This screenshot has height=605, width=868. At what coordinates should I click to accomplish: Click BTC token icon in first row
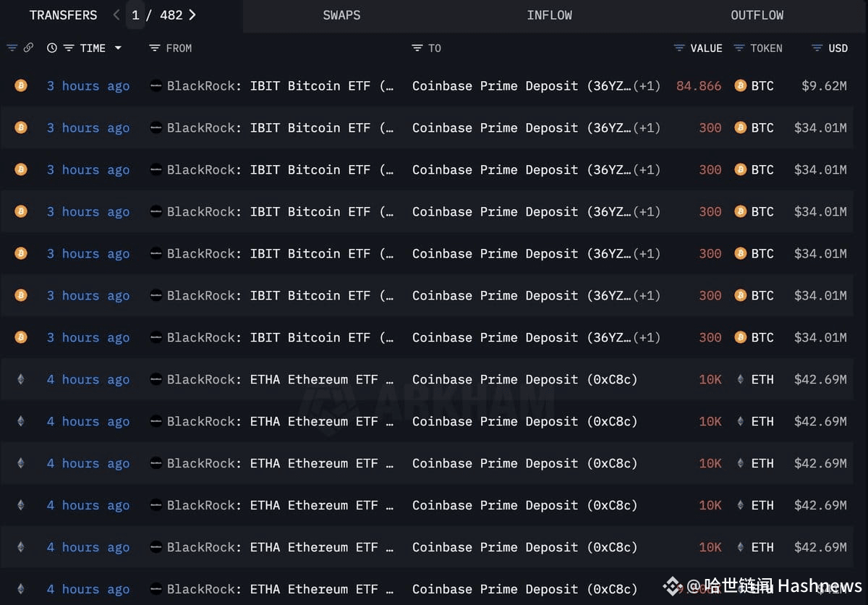pyautogui.click(x=740, y=85)
